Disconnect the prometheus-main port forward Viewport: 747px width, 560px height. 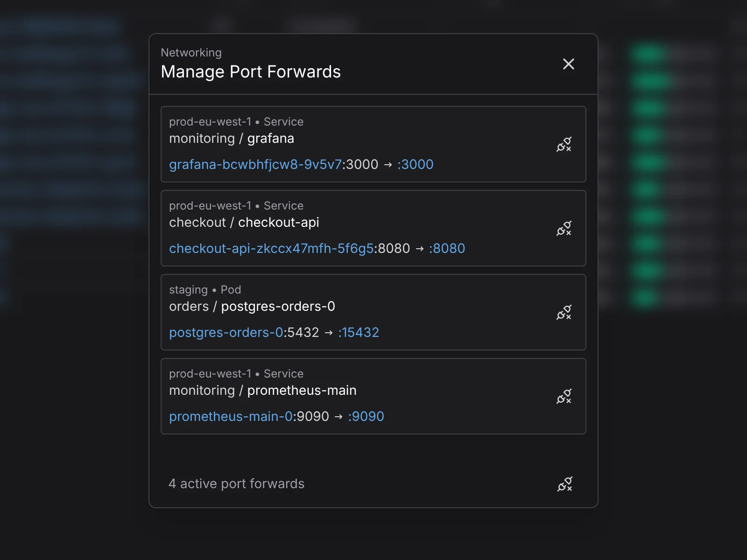(564, 396)
